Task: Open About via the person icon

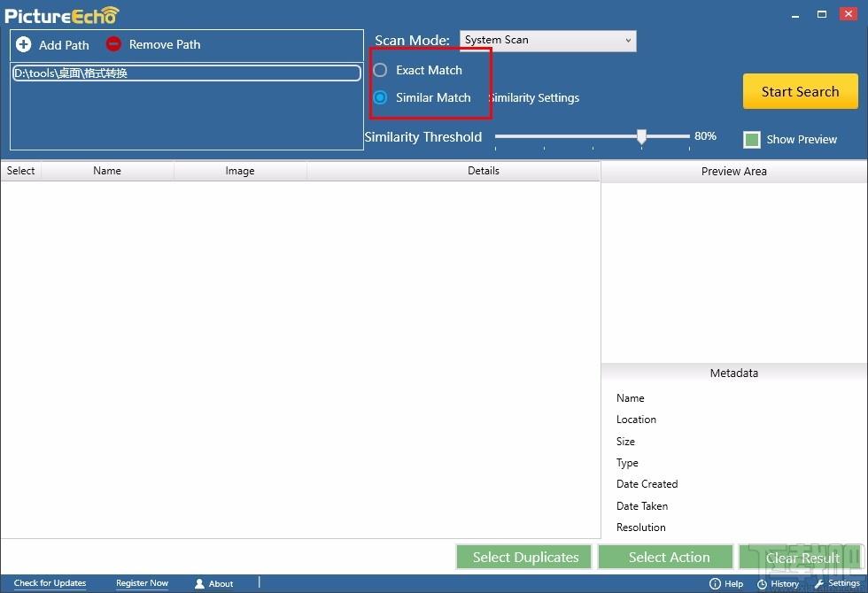Action: (x=200, y=583)
